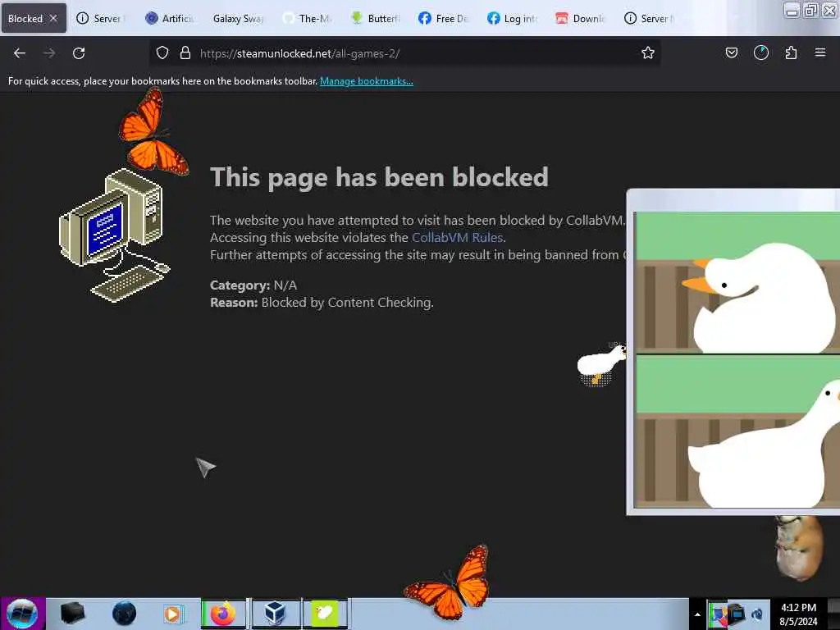Reload the current page
Viewport: 840px width, 630px height.
pyautogui.click(x=79, y=53)
